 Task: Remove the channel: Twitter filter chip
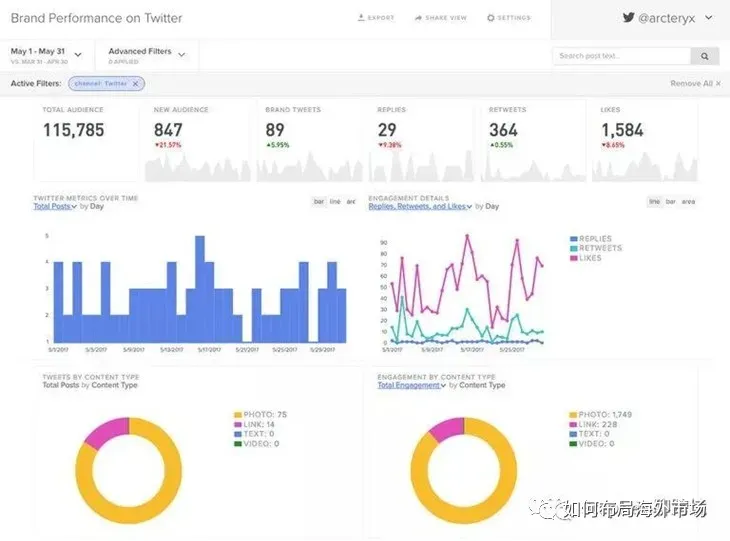coord(135,84)
